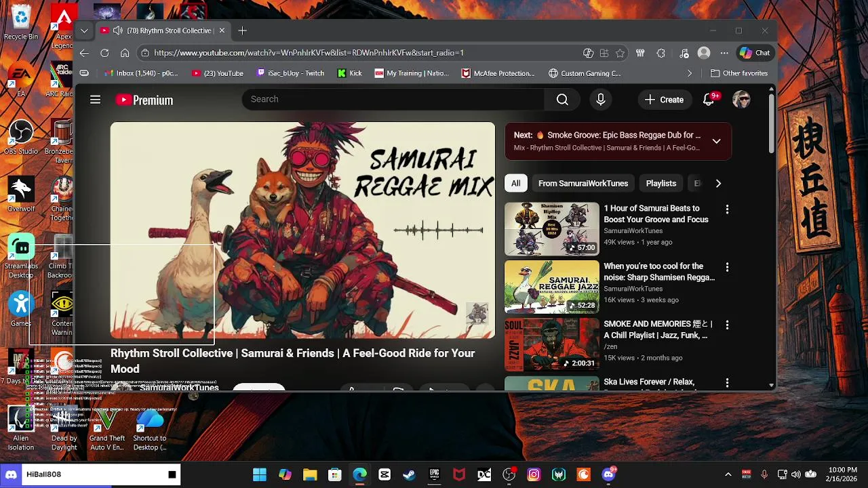Show more favorites bar items chevron
Screen dimensions: 868x488
[x=690, y=73]
